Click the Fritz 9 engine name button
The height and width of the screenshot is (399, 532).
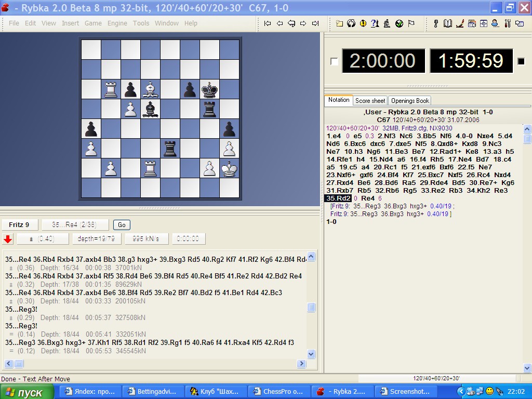19,225
